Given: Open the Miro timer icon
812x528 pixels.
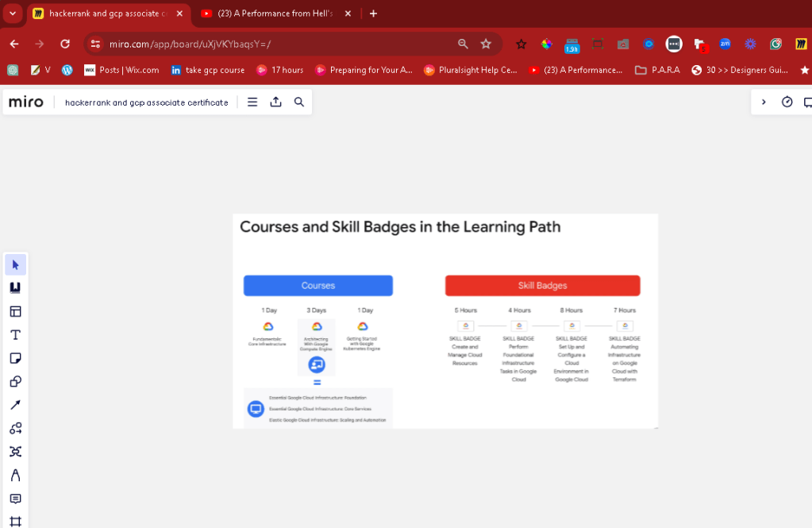Looking at the screenshot, I should [787, 102].
